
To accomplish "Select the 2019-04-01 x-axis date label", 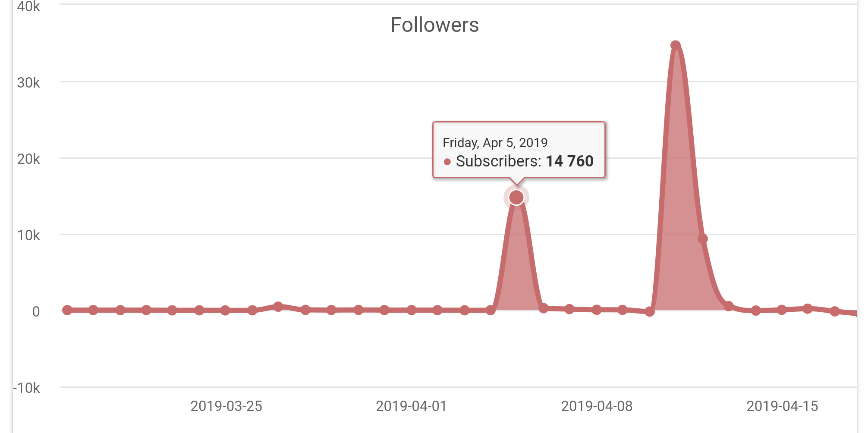I will pos(411,406).
